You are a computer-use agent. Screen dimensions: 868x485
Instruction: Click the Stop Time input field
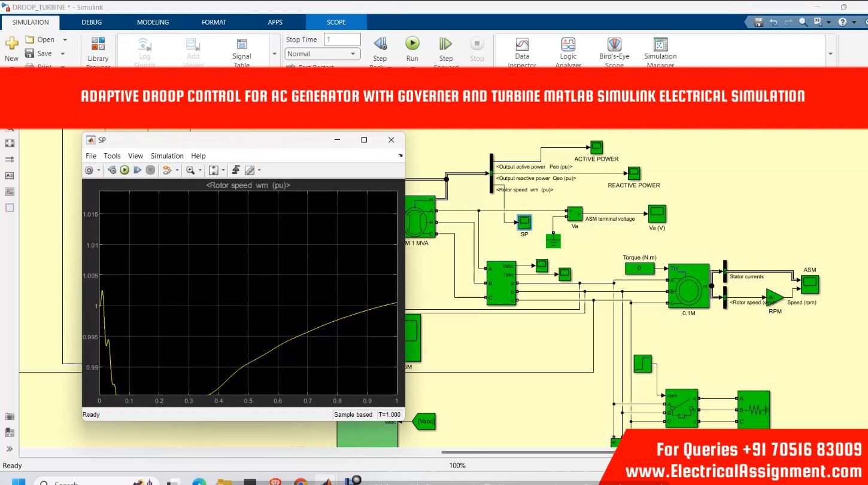point(342,39)
